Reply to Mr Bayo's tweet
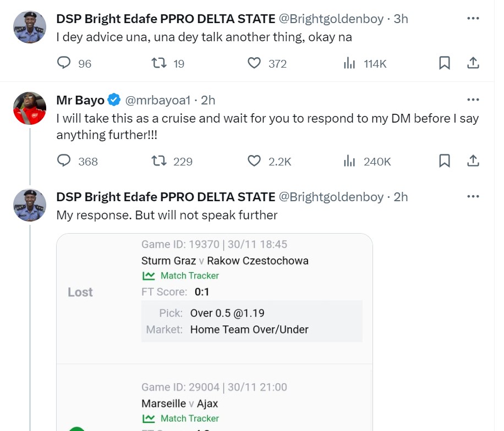Viewport: 504px width, 431px height. (x=64, y=161)
